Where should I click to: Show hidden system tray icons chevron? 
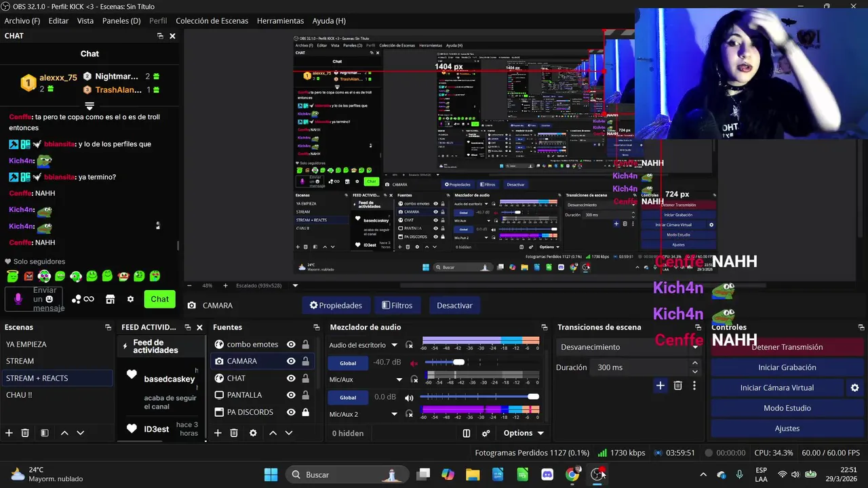pos(703,474)
